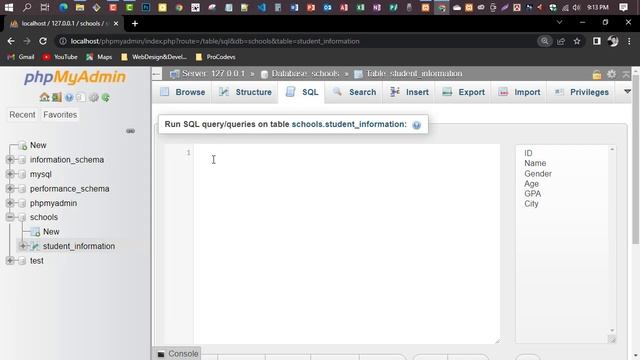Viewport: 640px width, 360px height.
Task: Collapse the schools database node
Action: (x=10, y=217)
